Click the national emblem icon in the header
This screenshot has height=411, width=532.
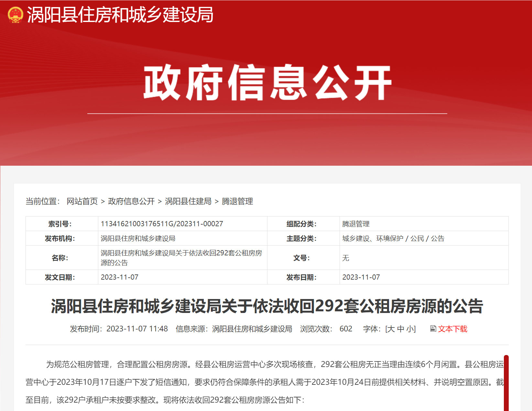15,15
